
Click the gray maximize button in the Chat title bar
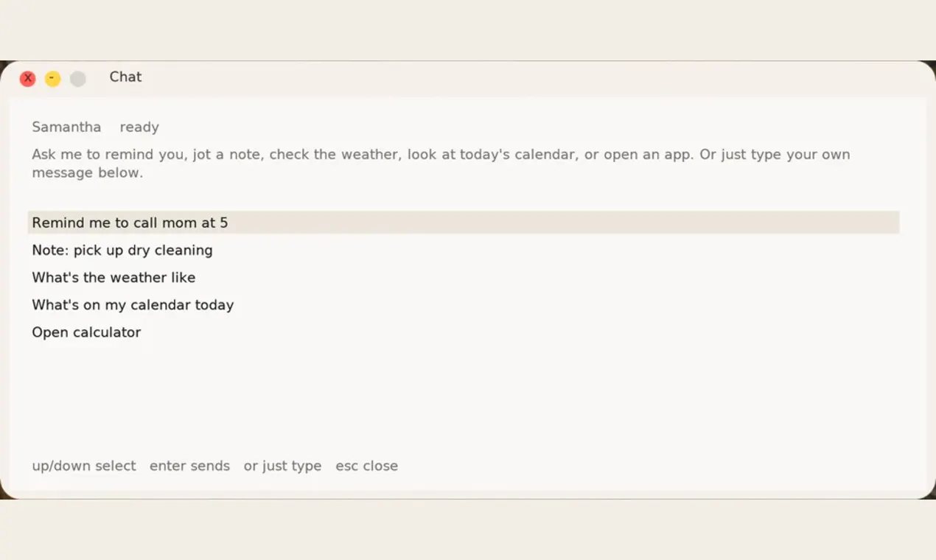click(x=77, y=79)
